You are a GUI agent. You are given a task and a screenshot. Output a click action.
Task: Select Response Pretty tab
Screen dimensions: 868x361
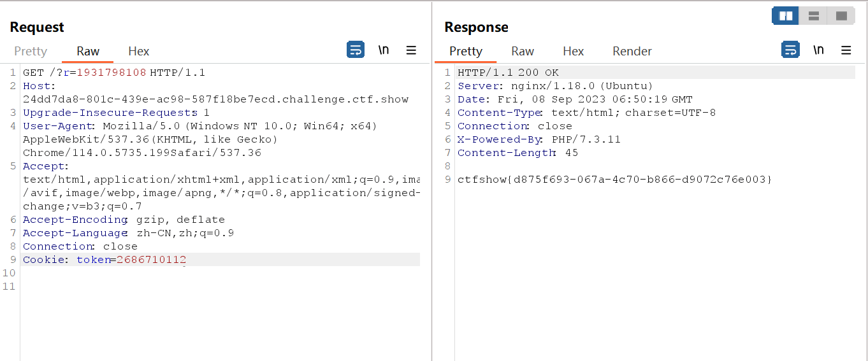(466, 51)
